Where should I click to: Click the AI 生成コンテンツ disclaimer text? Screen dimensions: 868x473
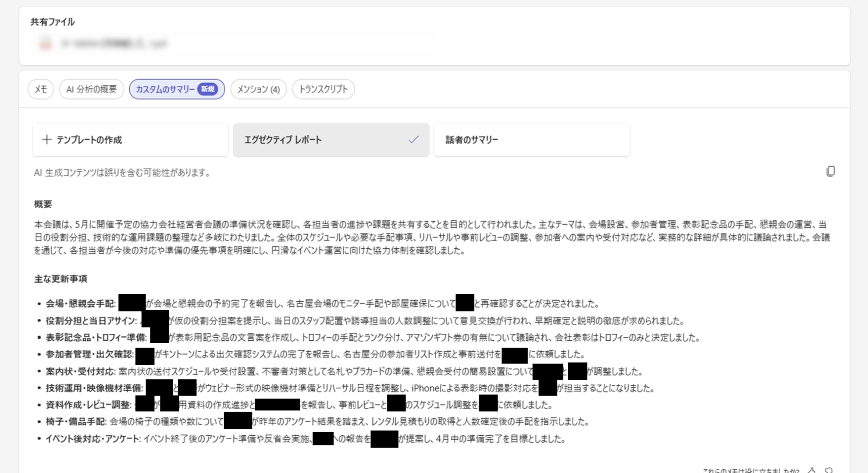point(122,173)
